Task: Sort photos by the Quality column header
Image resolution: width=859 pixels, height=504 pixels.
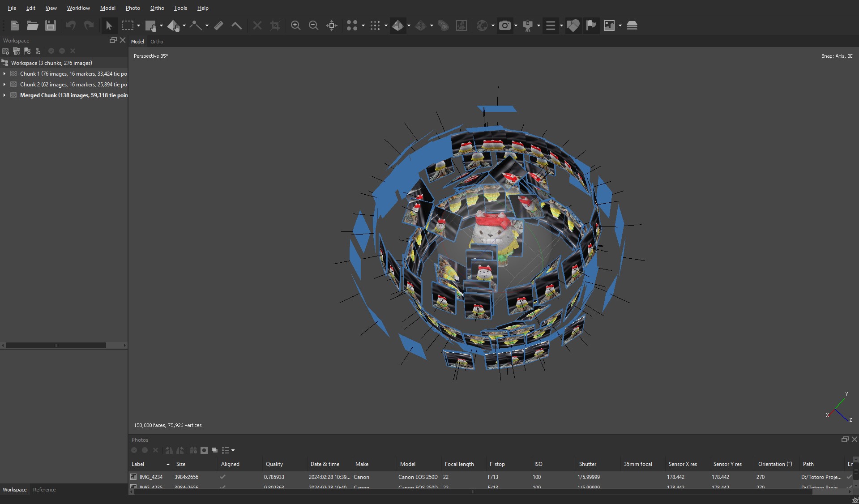Action: coord(274,464)
